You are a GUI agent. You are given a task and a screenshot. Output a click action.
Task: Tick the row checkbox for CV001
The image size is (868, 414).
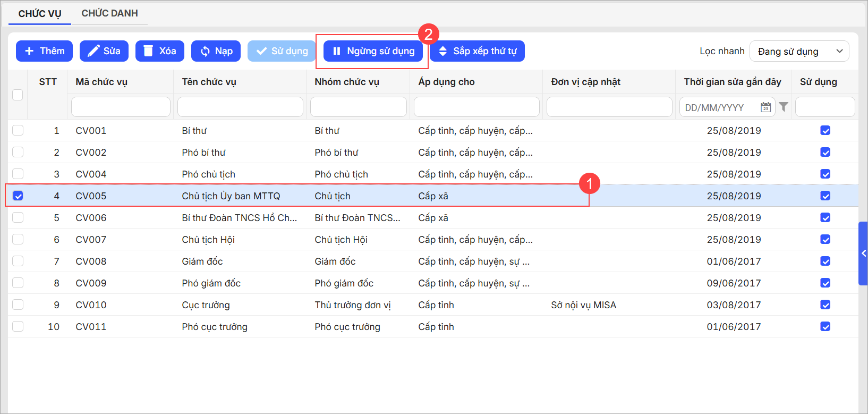pyautogui.click(x=18, y=130)
